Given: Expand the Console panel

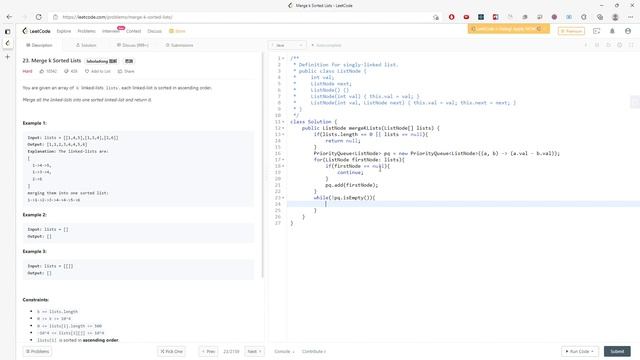Looking at the screenshot, I should click(284, 351).
